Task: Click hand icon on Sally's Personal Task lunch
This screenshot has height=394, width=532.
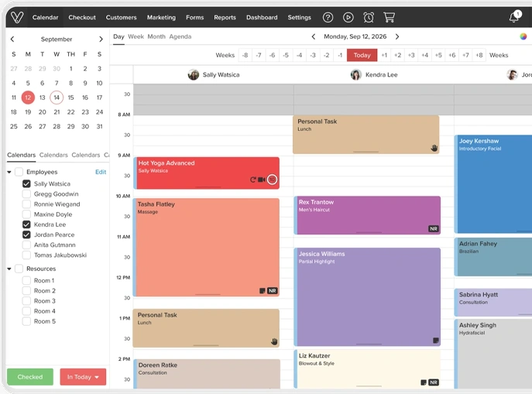Action: click(274, 341)
